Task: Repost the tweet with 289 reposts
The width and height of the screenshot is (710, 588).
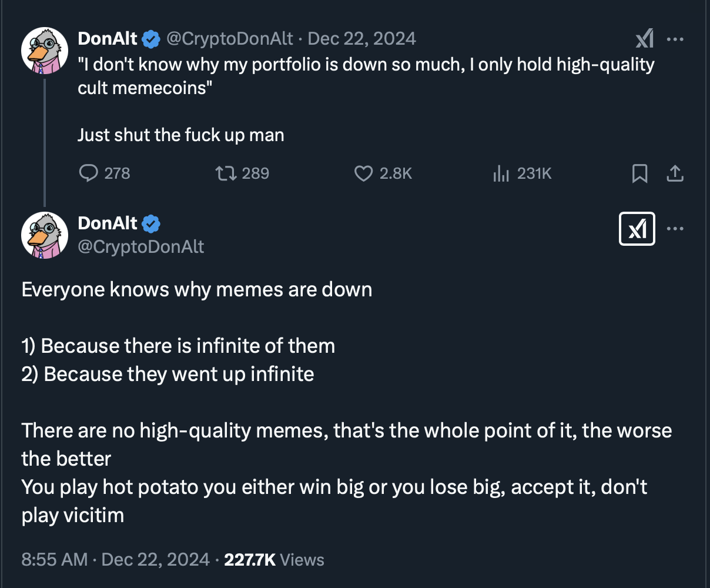Action: coord(226,173)
